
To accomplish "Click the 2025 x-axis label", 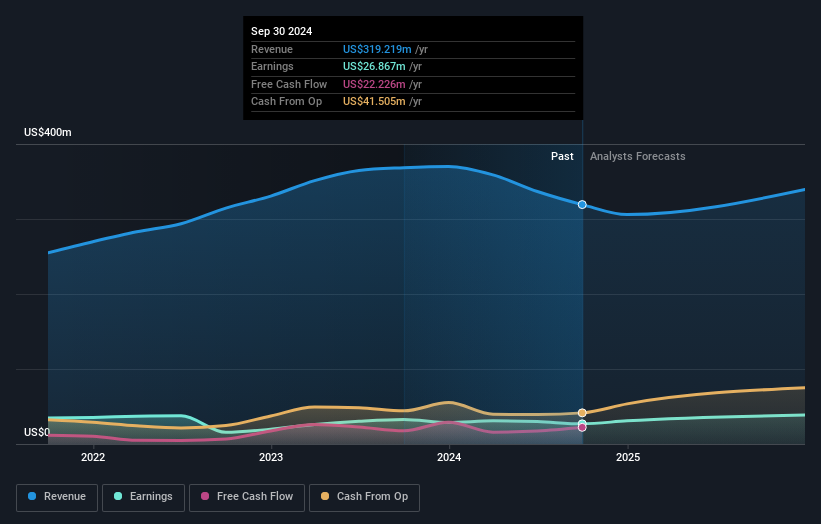I will coord(628,458).
